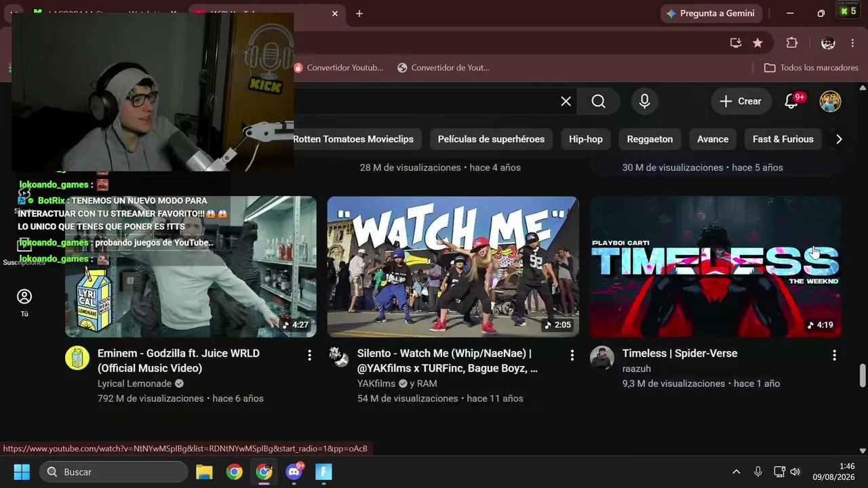Open the Crear menu button
This screenshot has height=488, width=868.
[x=741, y=101]
